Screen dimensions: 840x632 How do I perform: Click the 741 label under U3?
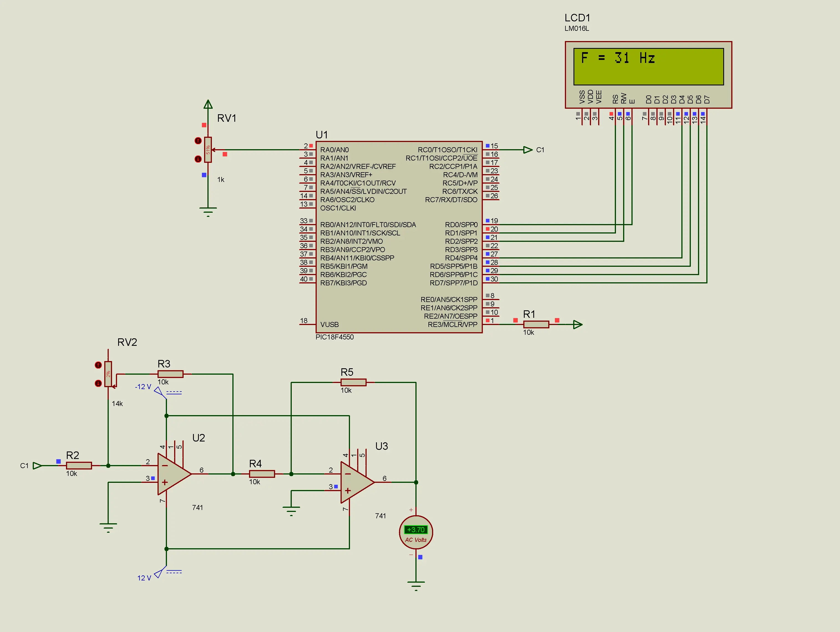380,516
